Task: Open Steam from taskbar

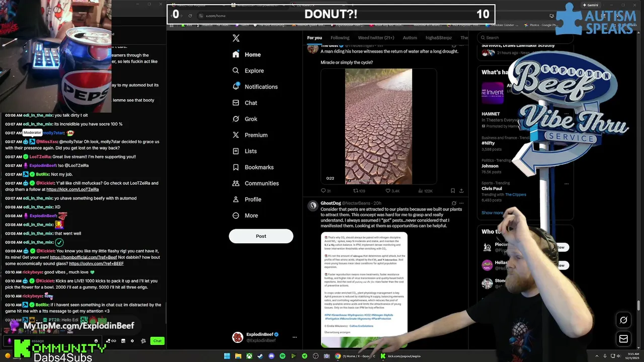Action: point(260,356)
